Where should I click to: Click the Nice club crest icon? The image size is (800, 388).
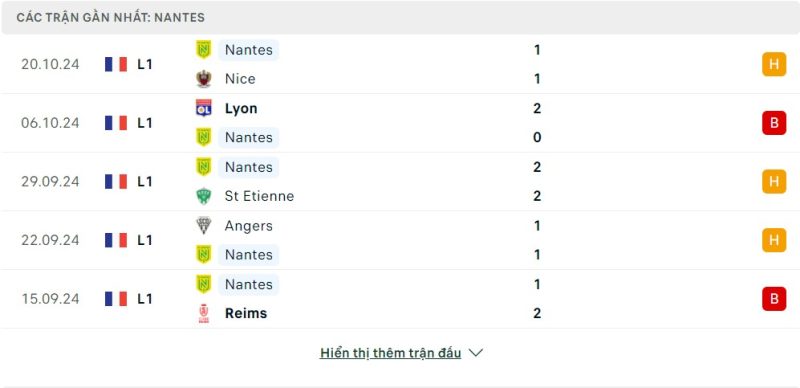tap(204, 79)
